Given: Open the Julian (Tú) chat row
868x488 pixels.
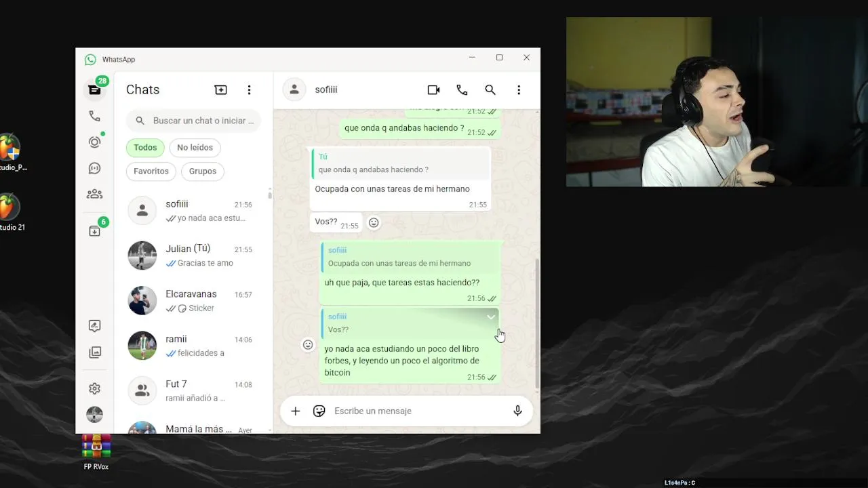Looking at the screenshot, I should click(193, 256).
